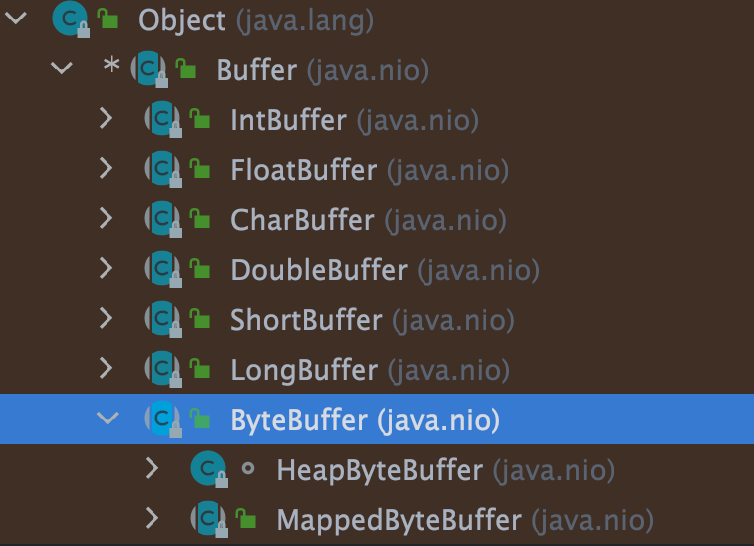The image size is (754, 546).
Task: Click the abstract class icon beside Buffer
Action: coord(148,70)
